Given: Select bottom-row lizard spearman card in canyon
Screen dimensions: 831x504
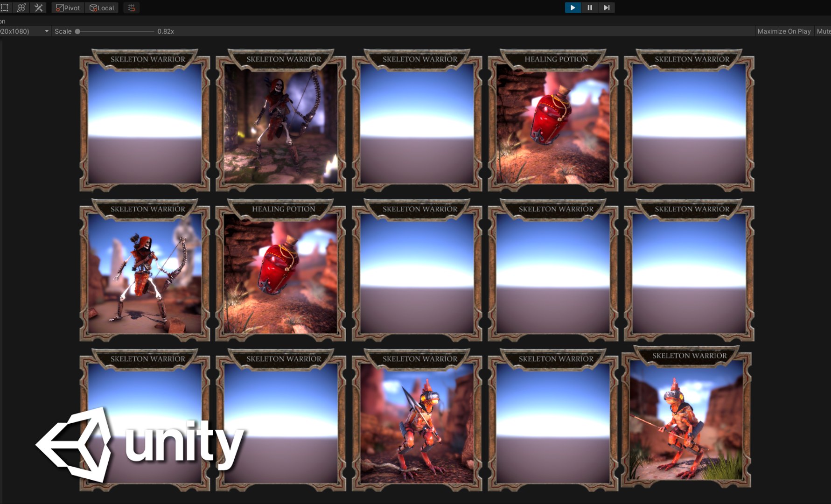Looking at the screenshot, I should click(x=417, y=420).
